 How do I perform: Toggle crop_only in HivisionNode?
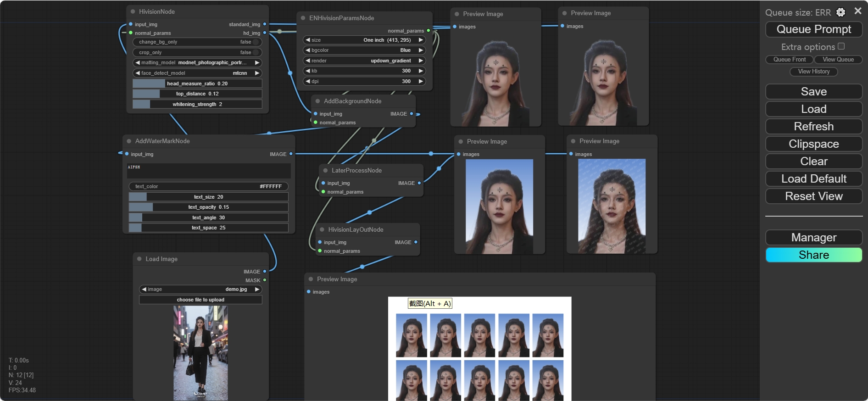pos(197,52)
